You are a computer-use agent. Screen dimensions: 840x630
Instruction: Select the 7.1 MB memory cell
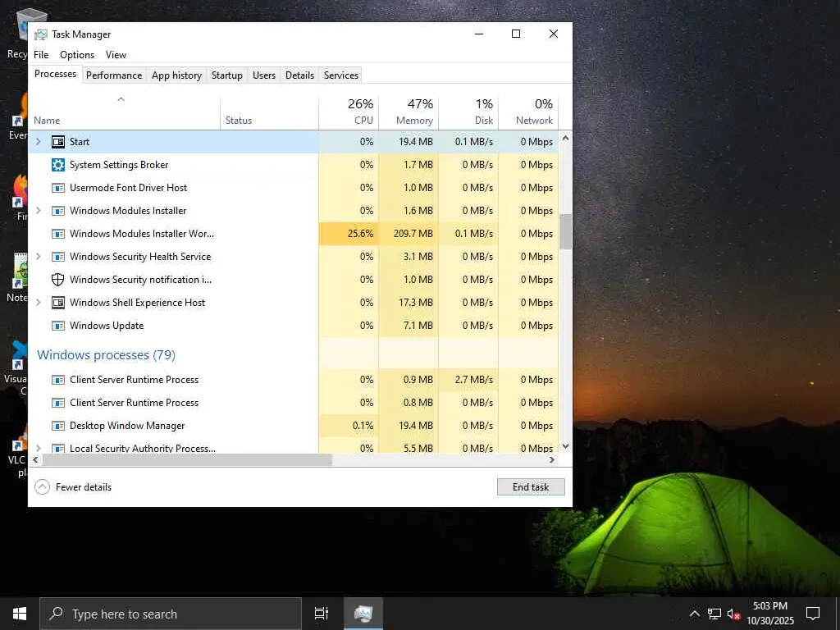tap(409, 326)
